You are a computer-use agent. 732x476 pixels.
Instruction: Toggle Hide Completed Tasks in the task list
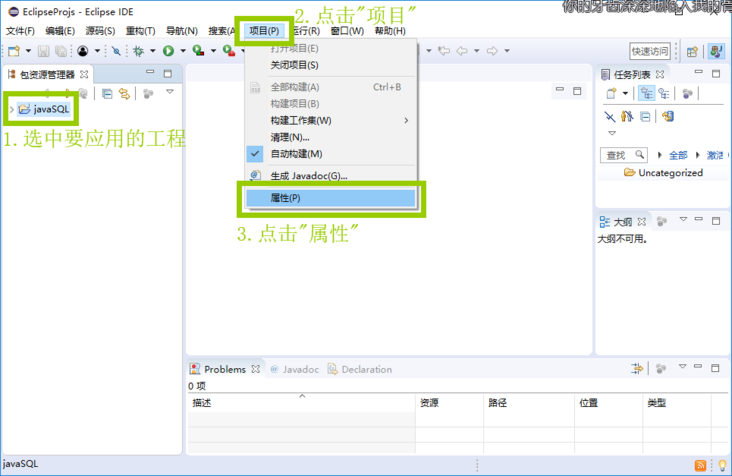coord(610,117)
